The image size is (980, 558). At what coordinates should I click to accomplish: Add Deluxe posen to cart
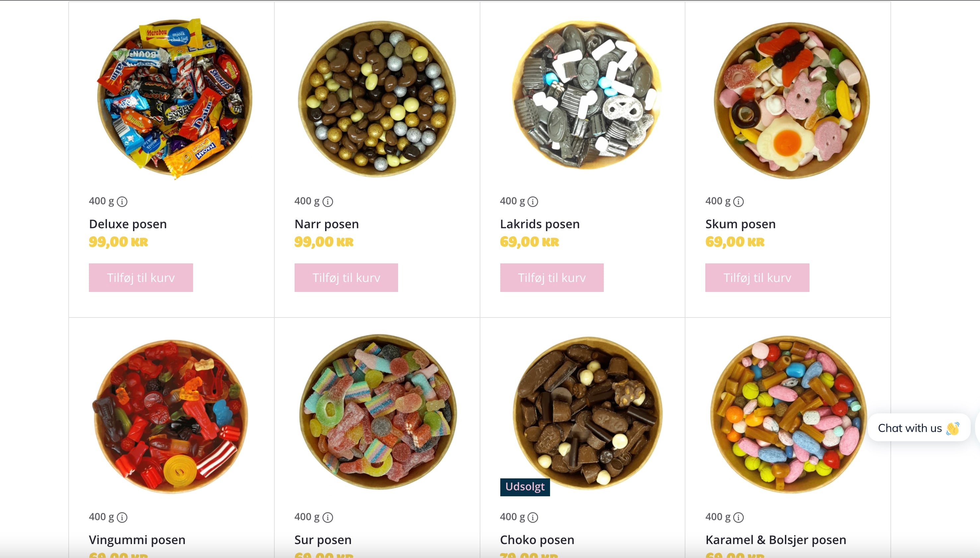point(141,277)
